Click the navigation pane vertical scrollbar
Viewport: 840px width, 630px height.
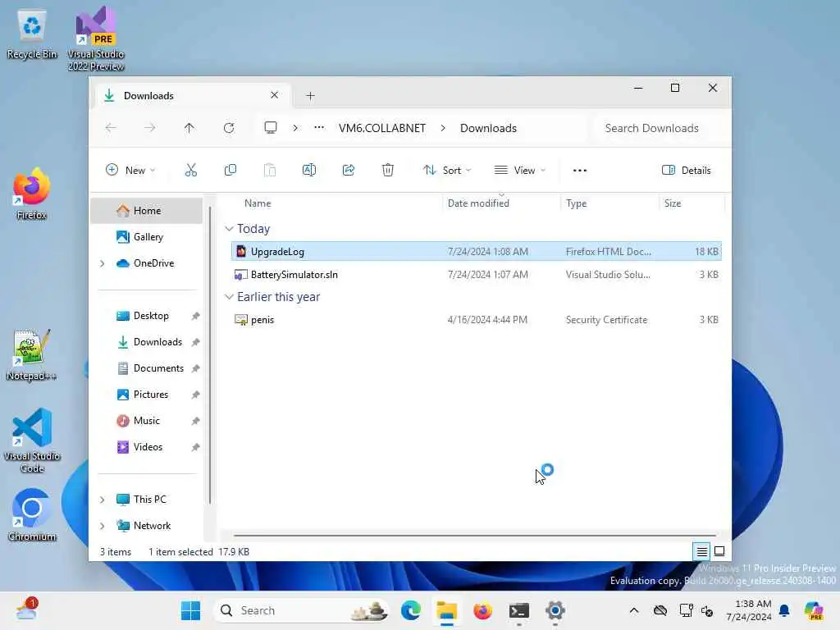click(210, 354)
